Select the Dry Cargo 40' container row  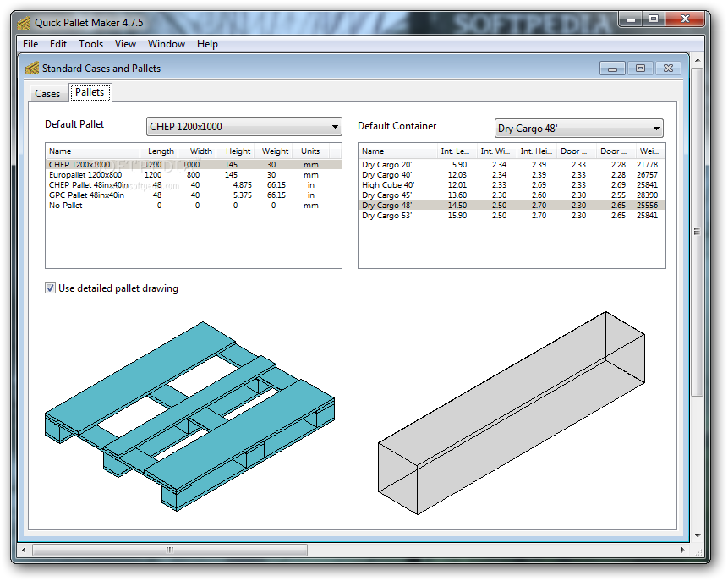(512, 175)
